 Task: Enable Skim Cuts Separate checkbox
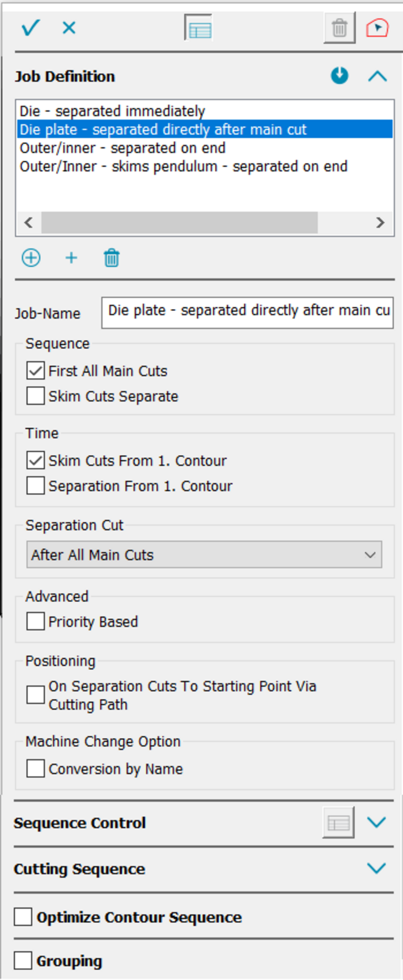pyautogui.click(x=36, y=396)
